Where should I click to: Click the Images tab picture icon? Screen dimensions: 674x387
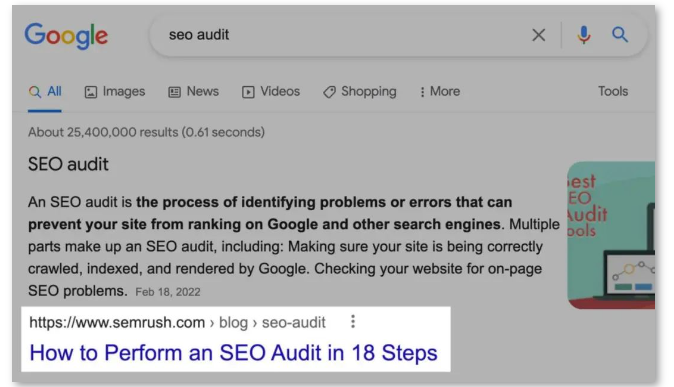[x=91, y=92]
